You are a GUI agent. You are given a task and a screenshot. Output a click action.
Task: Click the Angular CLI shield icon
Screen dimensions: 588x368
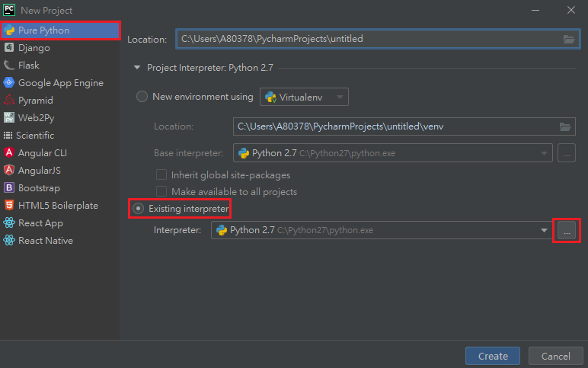9,152
